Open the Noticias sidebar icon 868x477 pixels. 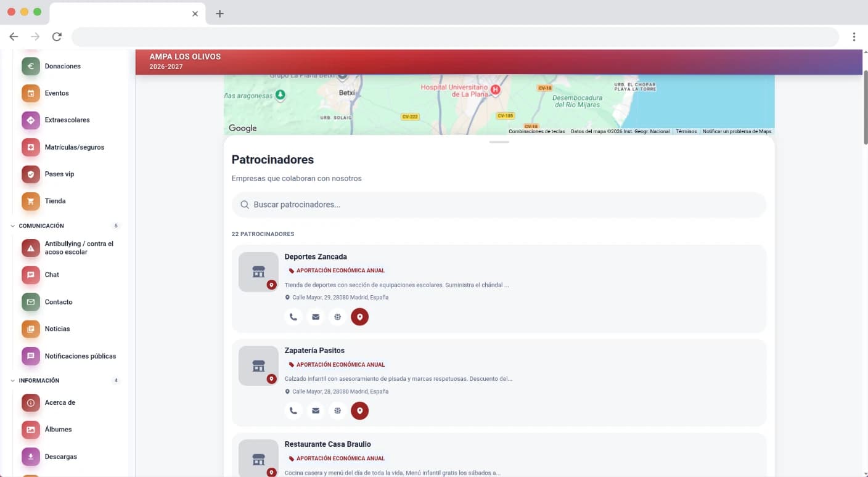pos(31,329)
